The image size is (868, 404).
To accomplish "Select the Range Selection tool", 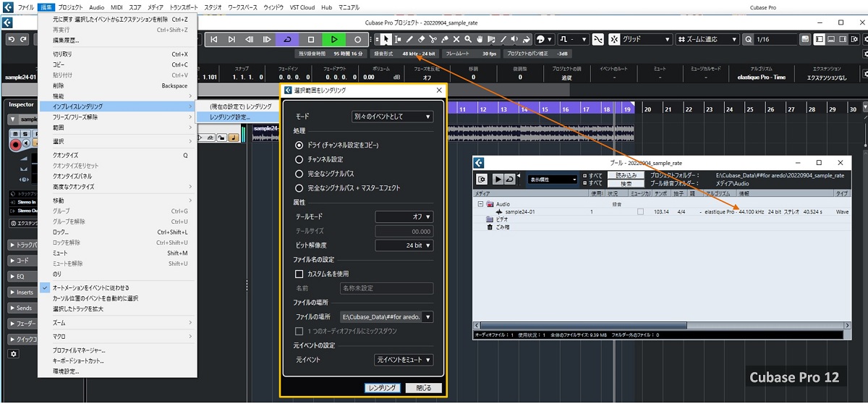I will coord(399,39).
